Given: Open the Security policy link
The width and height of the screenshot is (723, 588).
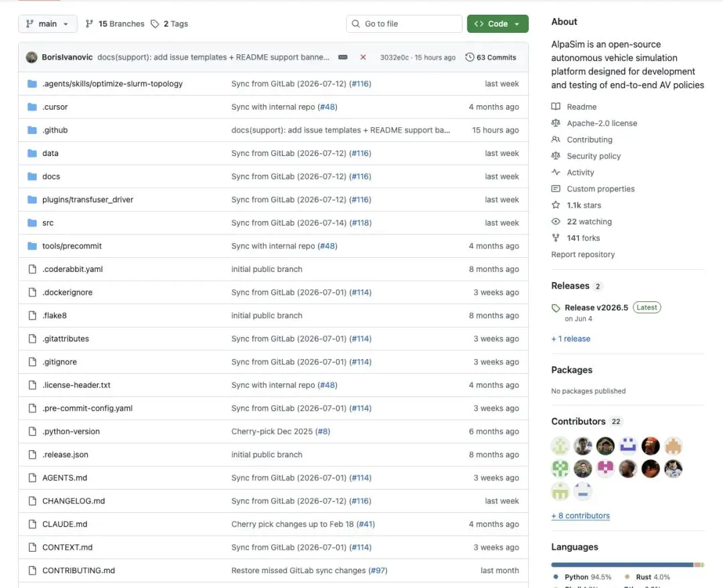Looking at the screenshot, I should pyautogui.click(x=593, y=156).
